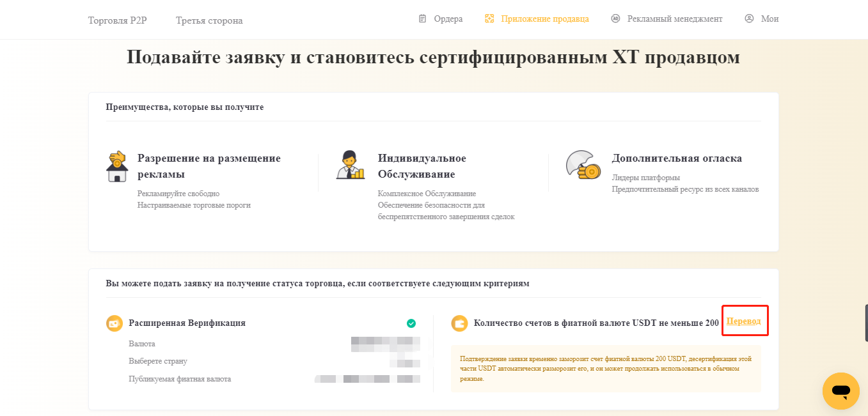Click the person icon for Индивидуальное Обслуживание

350,166
